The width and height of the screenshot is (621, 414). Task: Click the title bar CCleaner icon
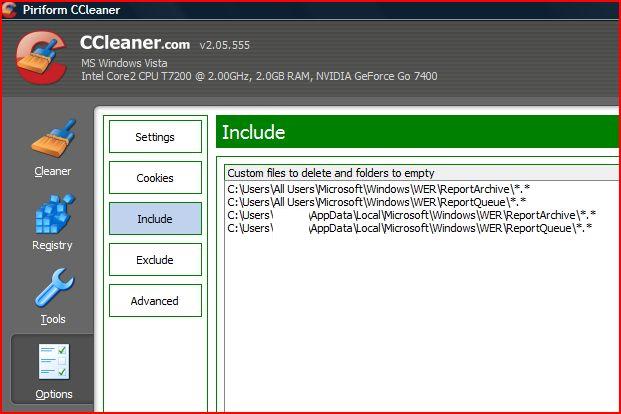pos(10,10)
